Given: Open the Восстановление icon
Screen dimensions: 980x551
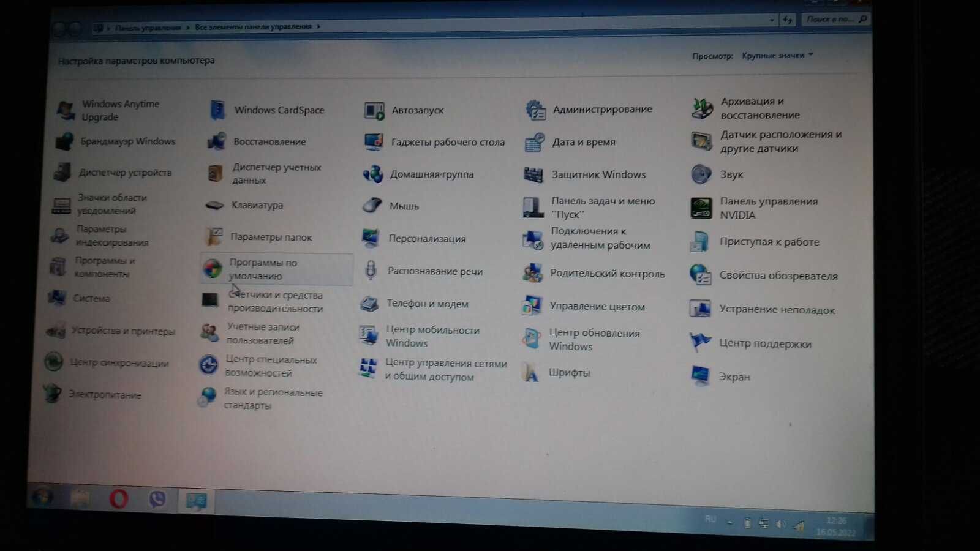Looking at the screenshot, I should (x=216, y=142).
